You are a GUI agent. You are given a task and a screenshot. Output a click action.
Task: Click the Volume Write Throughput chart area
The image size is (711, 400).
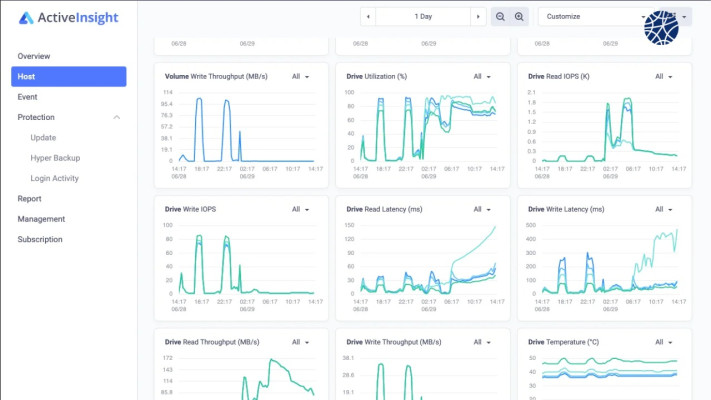[246, 127]
